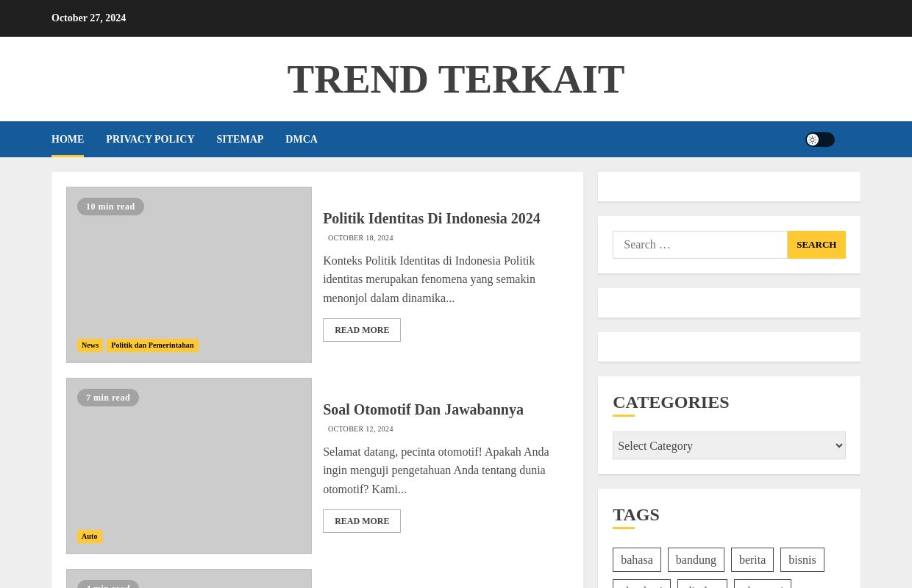Screen dimensions: 912x588
Task: Open the Soal Otomotif article thumbnail
Action: pos(189,466)
